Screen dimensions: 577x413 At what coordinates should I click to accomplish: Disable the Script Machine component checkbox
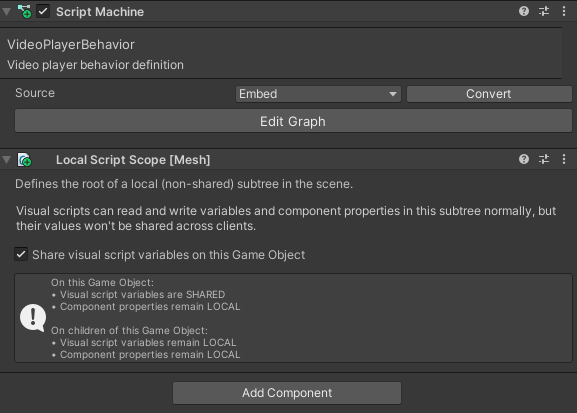tap(43, 11)
